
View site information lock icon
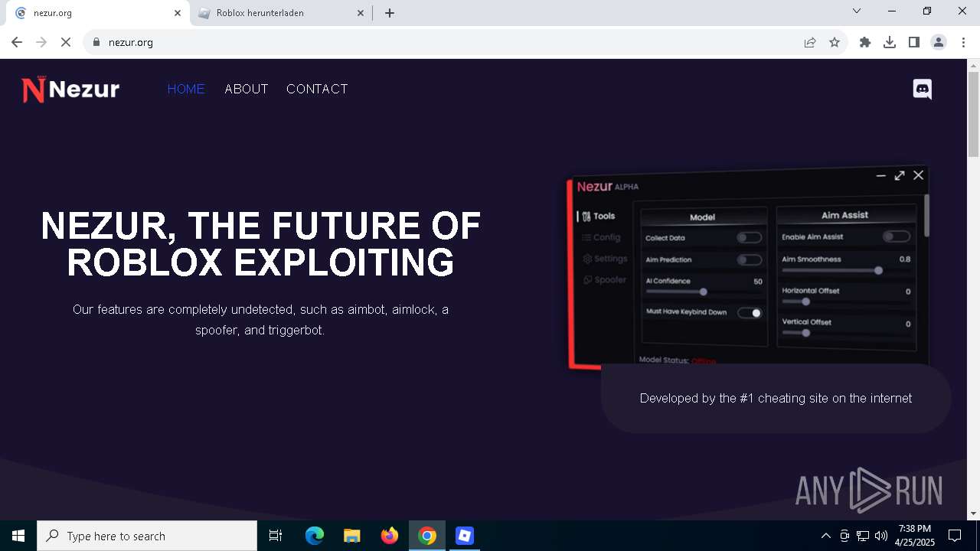click(96, 42)
